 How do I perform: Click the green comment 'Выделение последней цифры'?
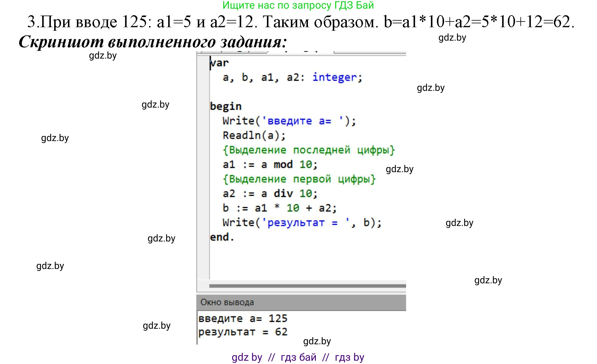[309, 150]
